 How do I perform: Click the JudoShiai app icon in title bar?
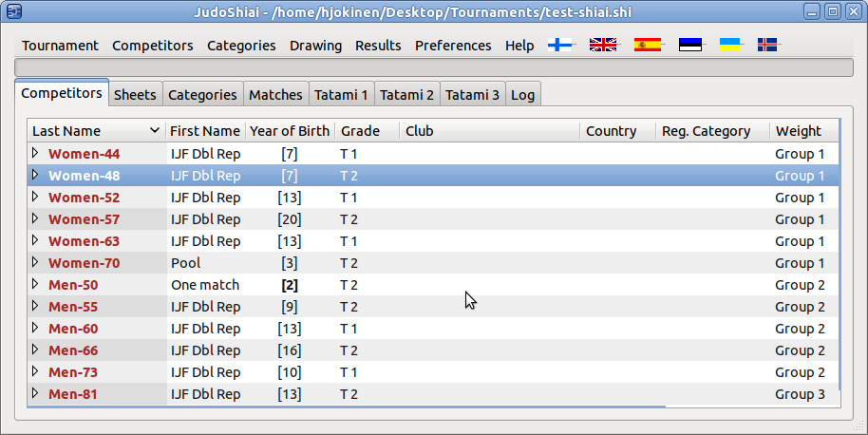(13, 11)
